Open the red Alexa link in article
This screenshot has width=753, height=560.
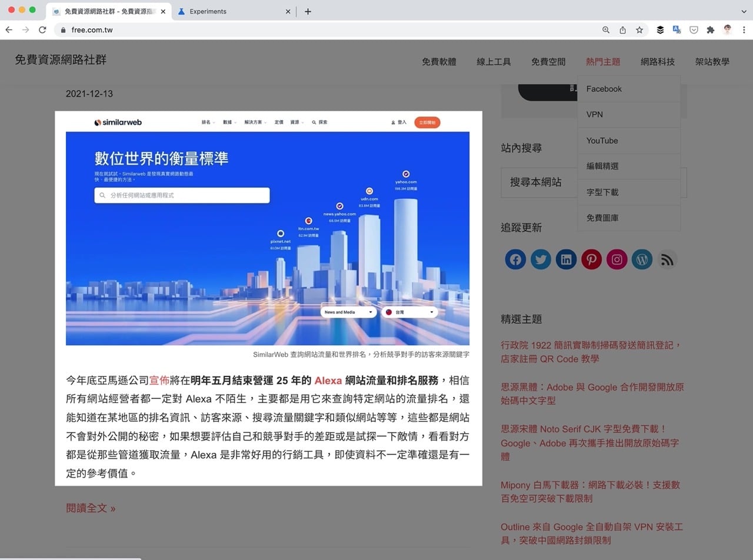tap(328, 381)
